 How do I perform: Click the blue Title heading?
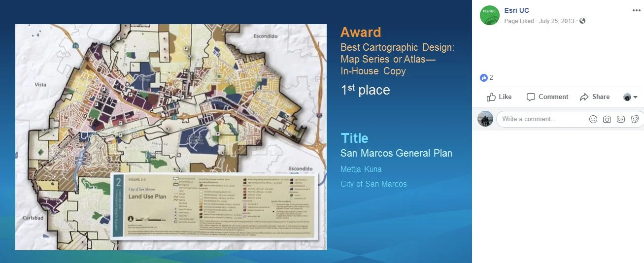[x=354, y=138]
